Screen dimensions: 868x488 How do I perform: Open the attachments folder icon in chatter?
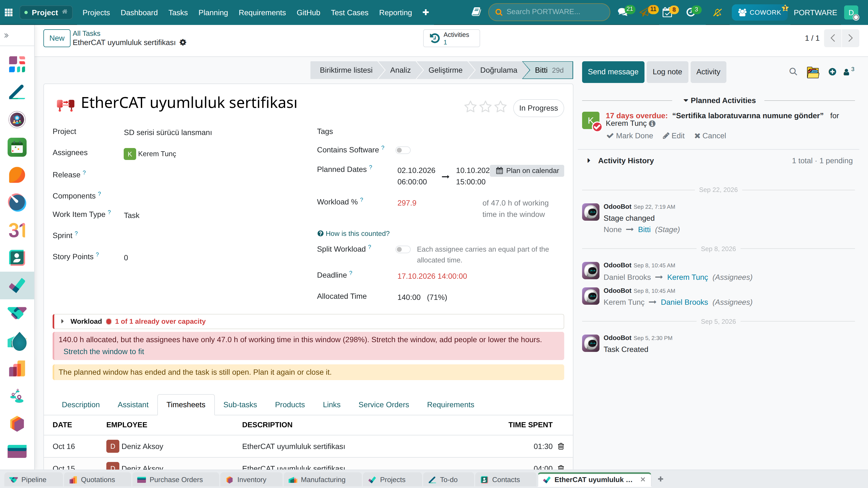coord(813,72)
